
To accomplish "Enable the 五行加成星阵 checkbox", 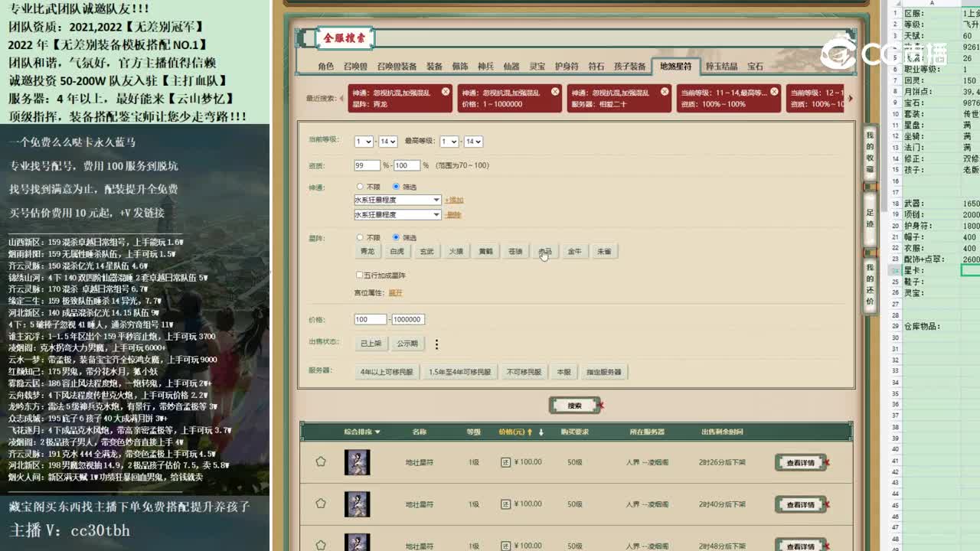I will pos(359,275).
